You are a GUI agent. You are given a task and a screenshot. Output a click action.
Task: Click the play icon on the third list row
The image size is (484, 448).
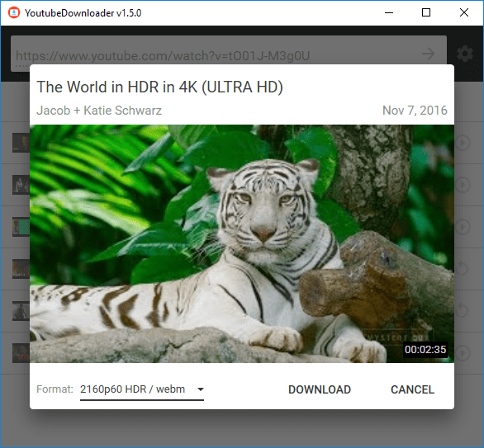point(463,227)
